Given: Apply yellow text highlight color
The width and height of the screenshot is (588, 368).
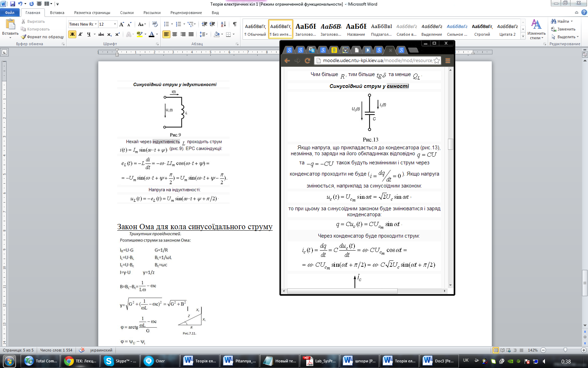Looking at the screenshot, I should [139, 34].
